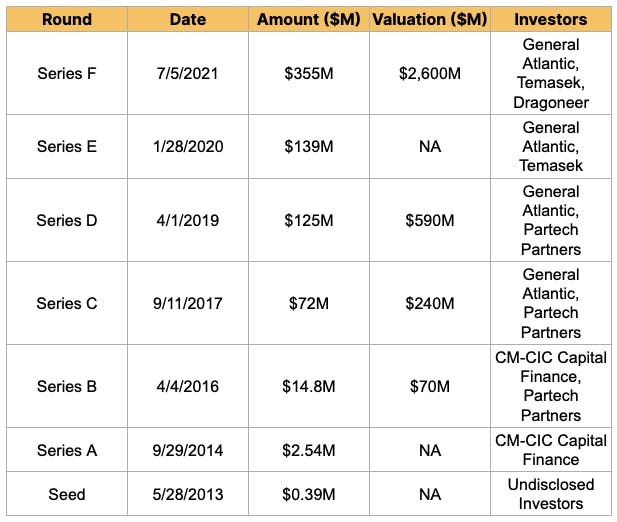Click the Undisclosed Investors cell

tap(550, 494)
